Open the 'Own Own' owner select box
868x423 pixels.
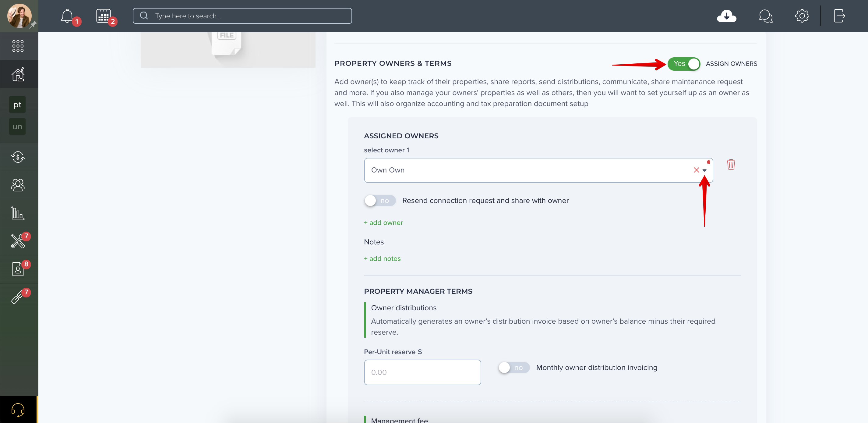(x=538, y=170)
